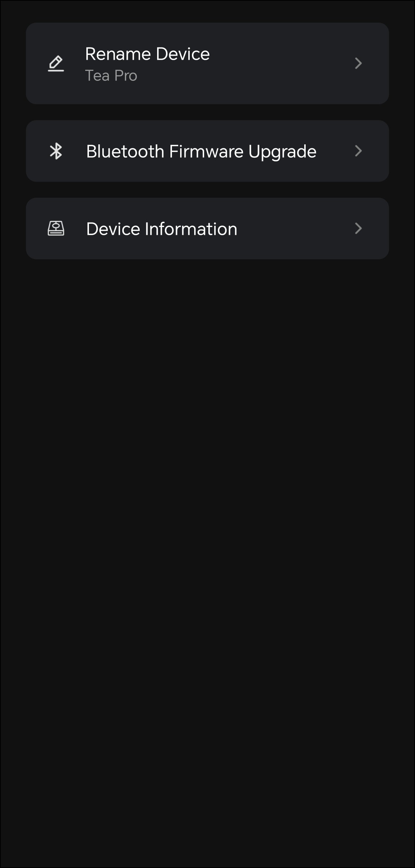
Task: Tap the device information drive icon
Action: 56,228
